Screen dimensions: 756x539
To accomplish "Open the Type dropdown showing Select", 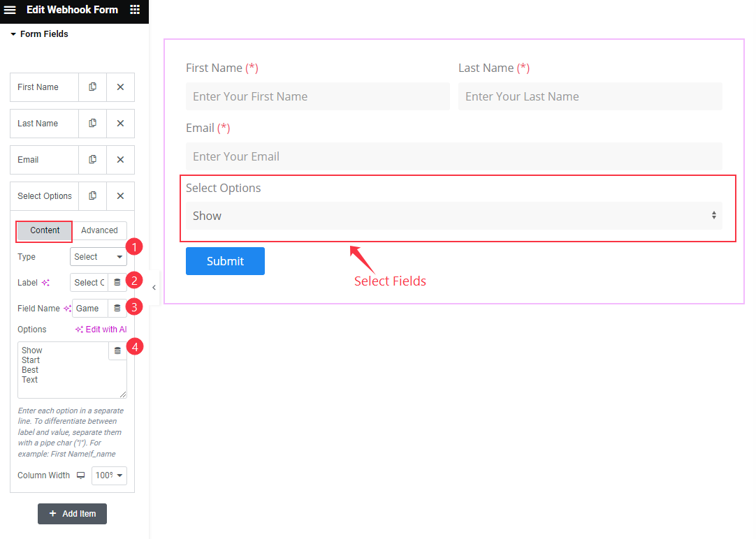I will point(98,256).
